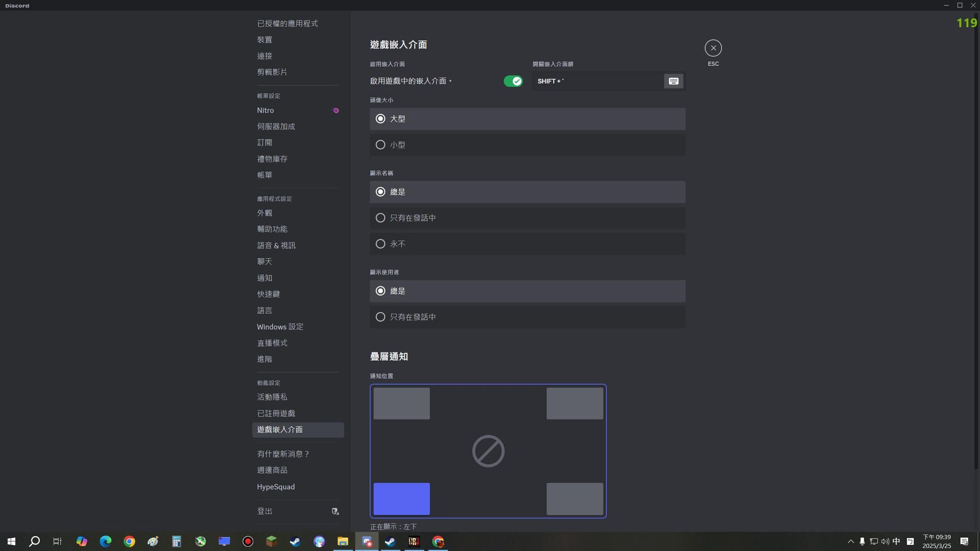This screenshot has height=551, width=980.
Task: Click the keyboard keybind record icon
Action: (x=673, y=81)
